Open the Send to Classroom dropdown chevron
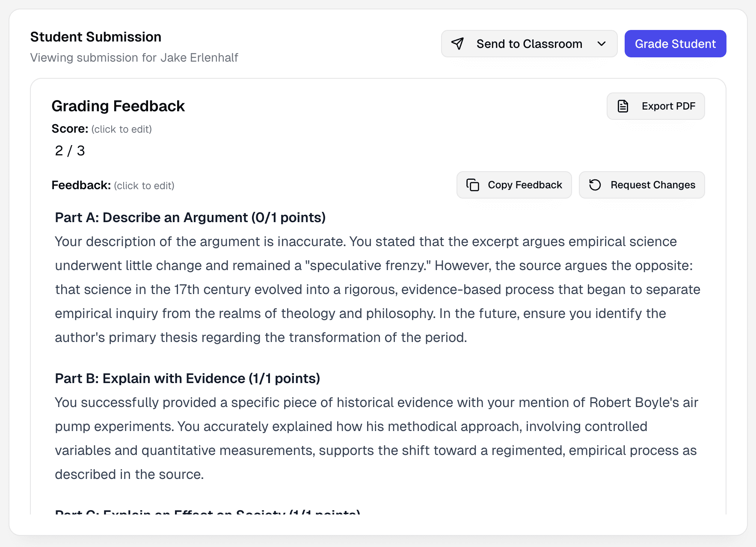 pyautogui.click(x=602, y=44)
